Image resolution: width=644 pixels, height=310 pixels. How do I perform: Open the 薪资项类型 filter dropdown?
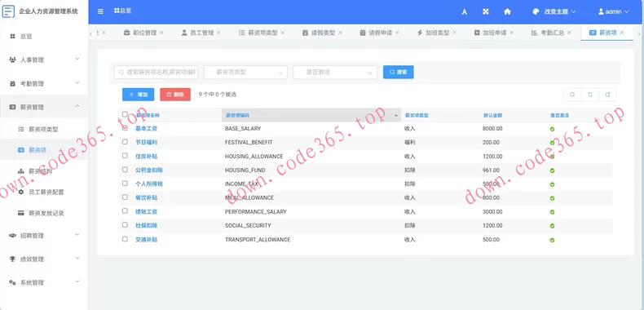[245, 72]
